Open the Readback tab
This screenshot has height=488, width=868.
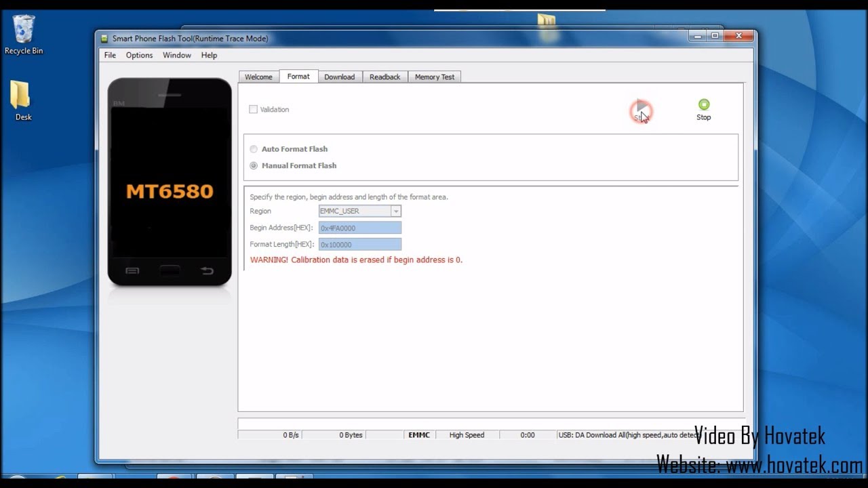click(385, 77)
